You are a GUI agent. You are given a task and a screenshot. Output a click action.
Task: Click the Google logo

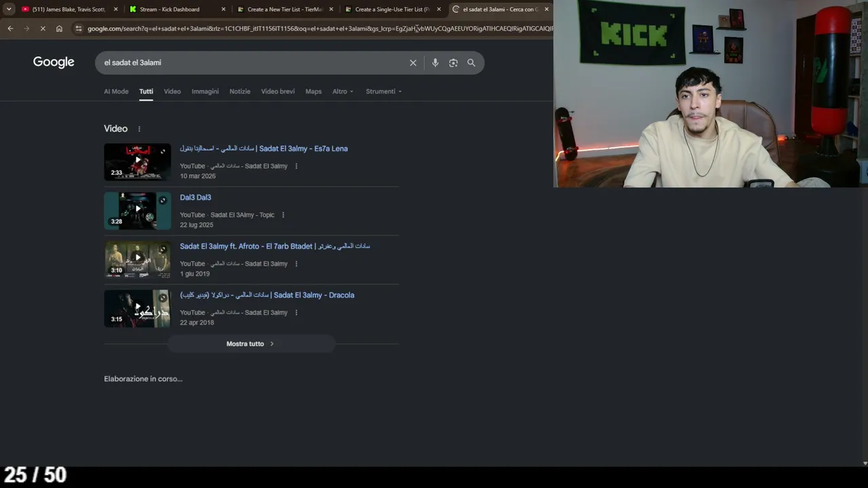pos(54,62)
